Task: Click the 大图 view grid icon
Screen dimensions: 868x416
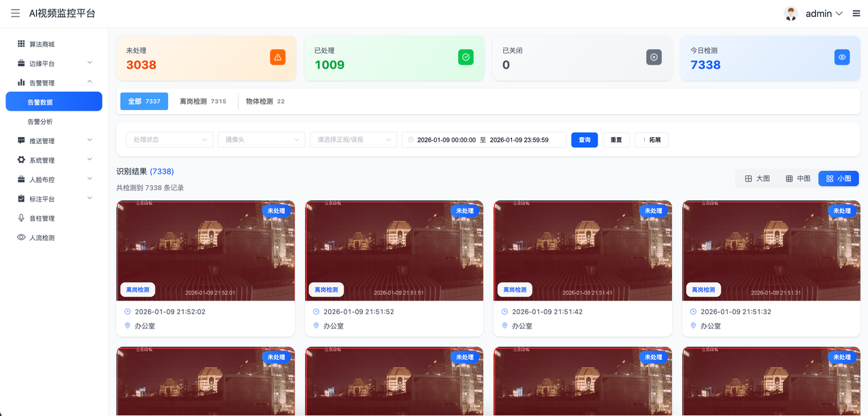Action: (x=749, y=178)
